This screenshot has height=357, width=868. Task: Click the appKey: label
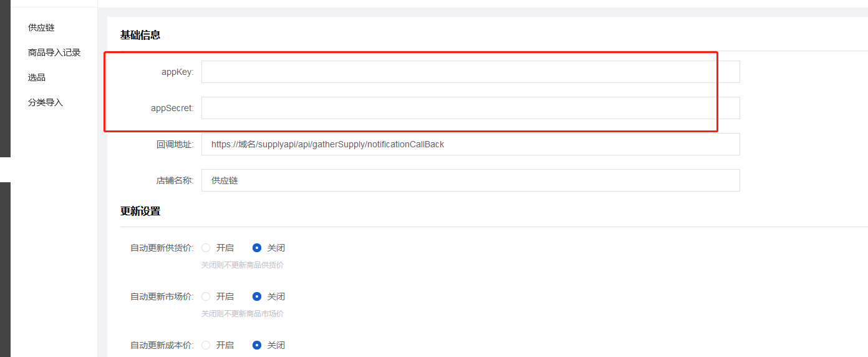tap(178, 72)
